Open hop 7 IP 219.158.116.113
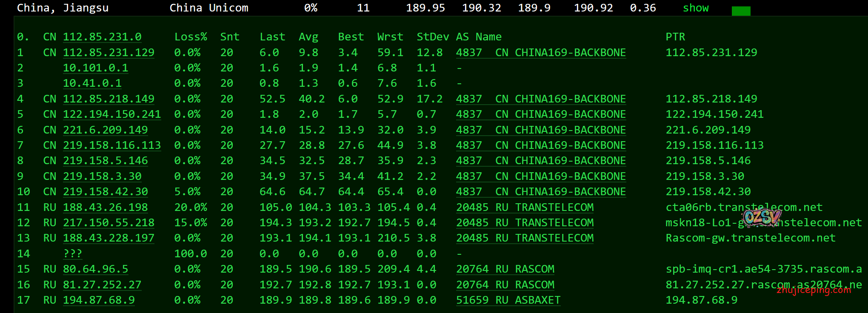Viewport: 868px width, 313px height. point(112,145)
